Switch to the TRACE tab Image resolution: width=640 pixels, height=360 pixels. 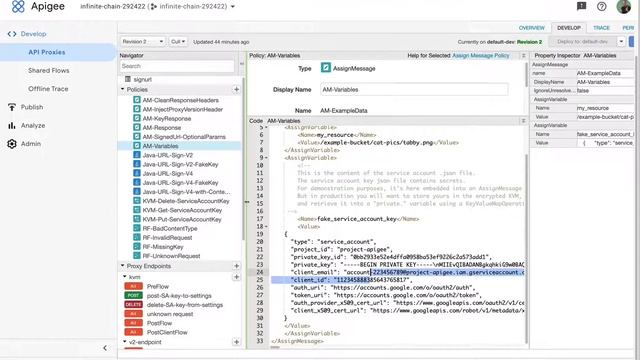click(601, 28)
